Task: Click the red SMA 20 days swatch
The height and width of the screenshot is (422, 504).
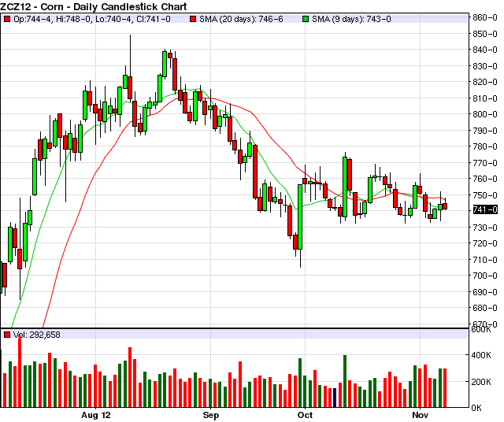Action: click(x=193, y=19)
